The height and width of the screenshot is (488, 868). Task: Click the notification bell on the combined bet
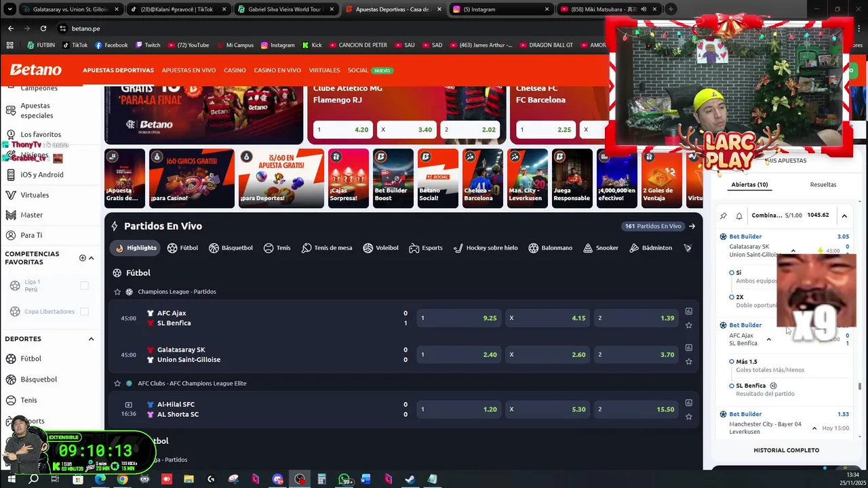pos(739,216)
